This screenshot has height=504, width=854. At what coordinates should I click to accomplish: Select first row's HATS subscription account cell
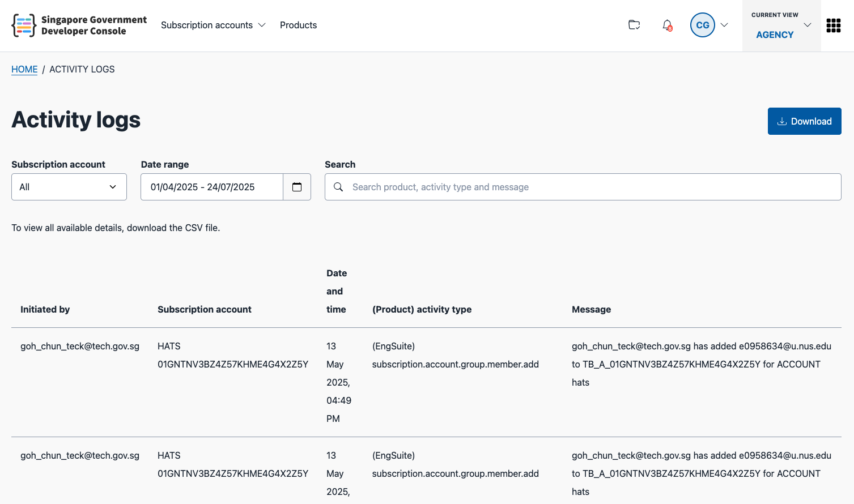pos(233,355)
